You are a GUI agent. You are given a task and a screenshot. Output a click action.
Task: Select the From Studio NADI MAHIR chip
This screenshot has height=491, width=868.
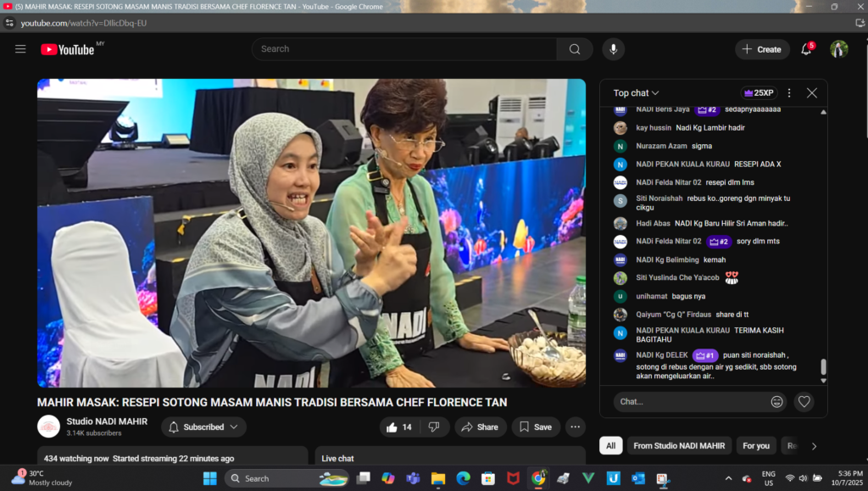(x=679, y=446)
